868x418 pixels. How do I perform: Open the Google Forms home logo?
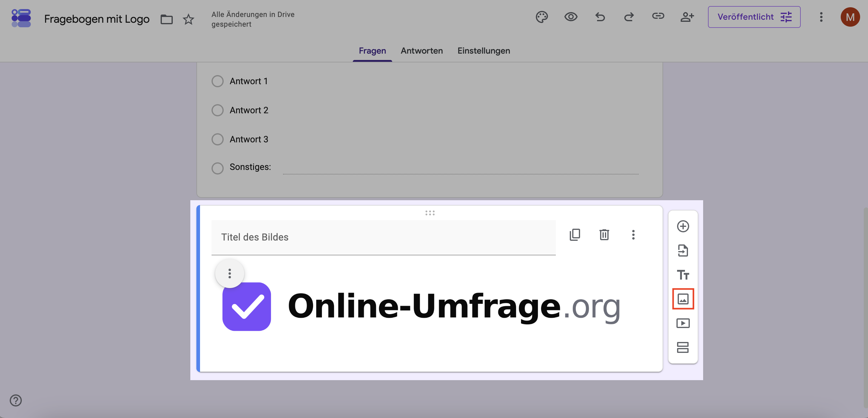pyautogui.click(x=21, y=18)
